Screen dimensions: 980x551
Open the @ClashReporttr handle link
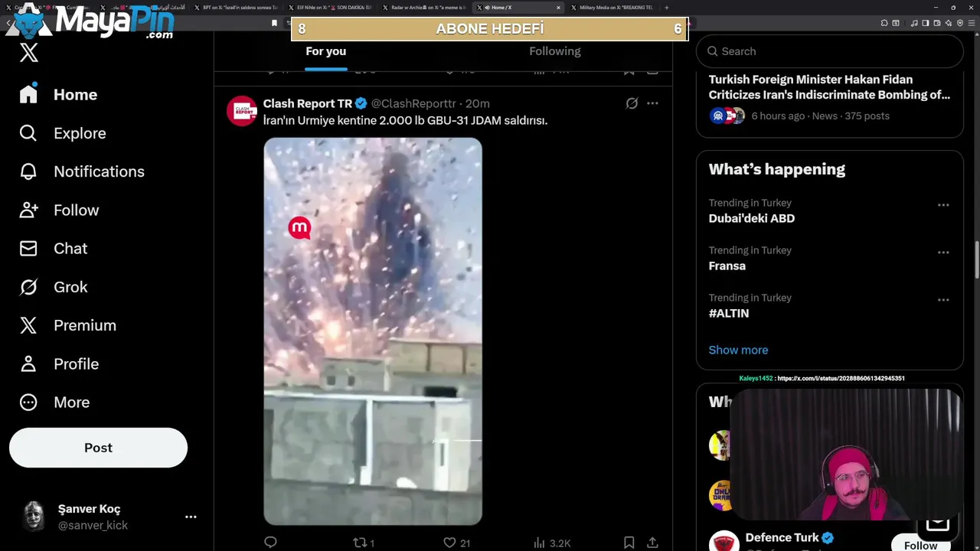[x=413, y=103]
